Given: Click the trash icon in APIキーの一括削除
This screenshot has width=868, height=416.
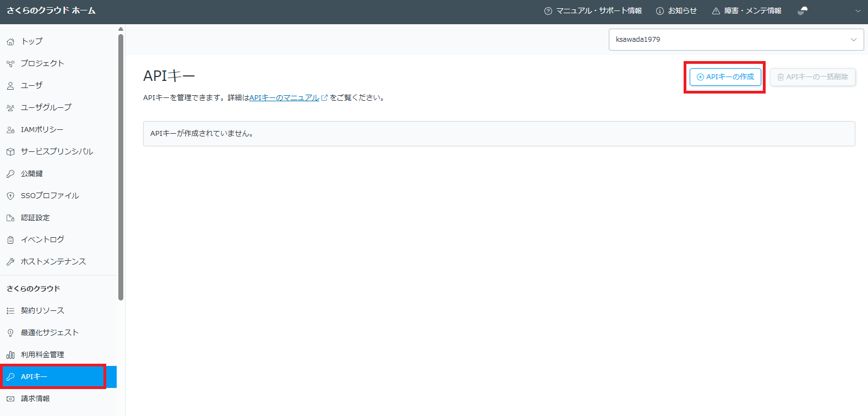Looking at the screenshot, I should coord(780,77).
